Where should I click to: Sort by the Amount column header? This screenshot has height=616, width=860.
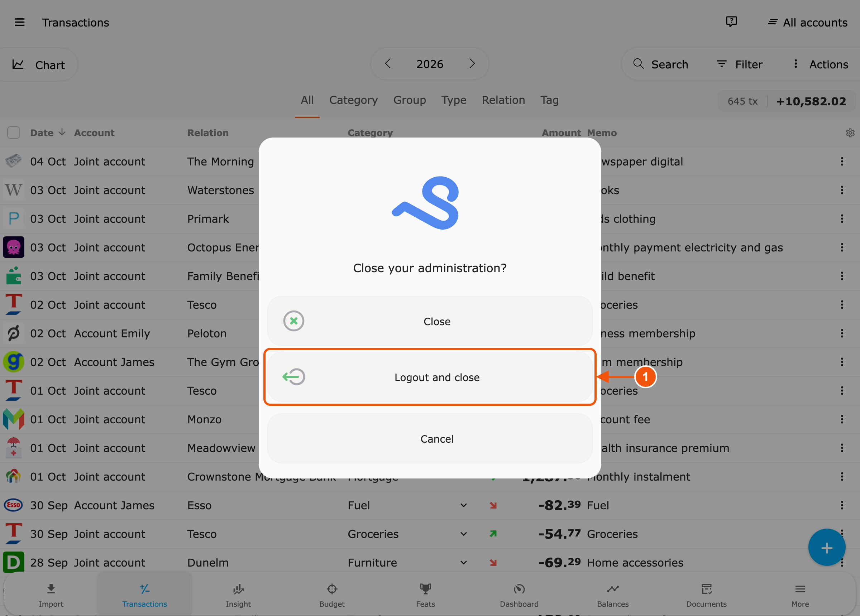point(561,133)
